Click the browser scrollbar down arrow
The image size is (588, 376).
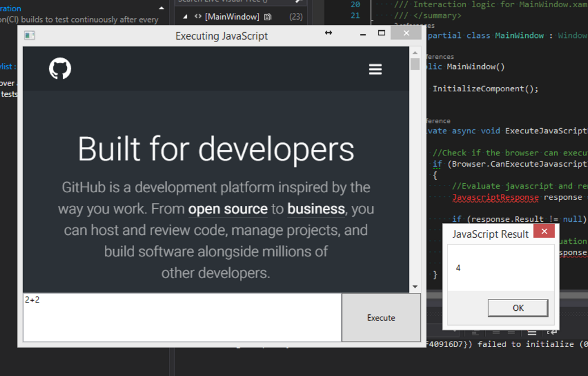pos(415,286)
